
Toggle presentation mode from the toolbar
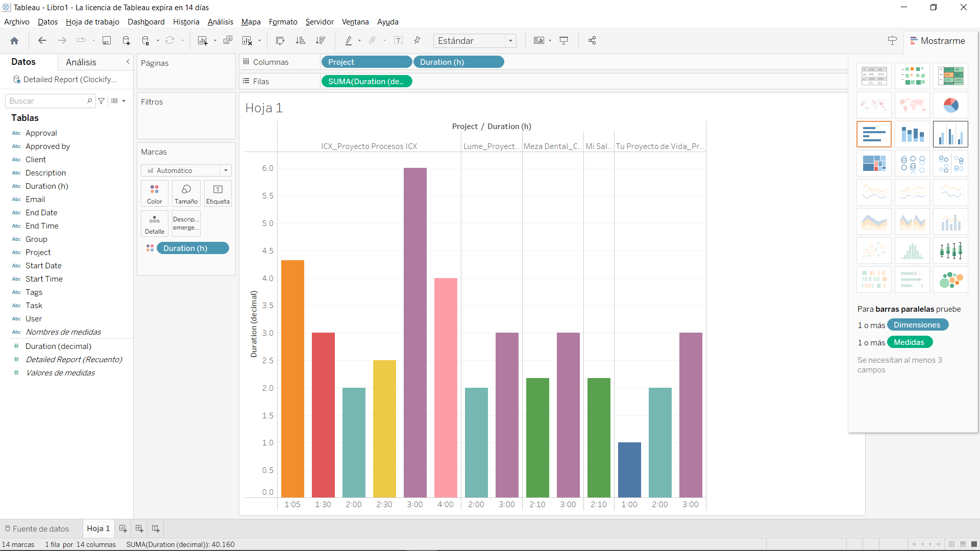tap(563, 40)
